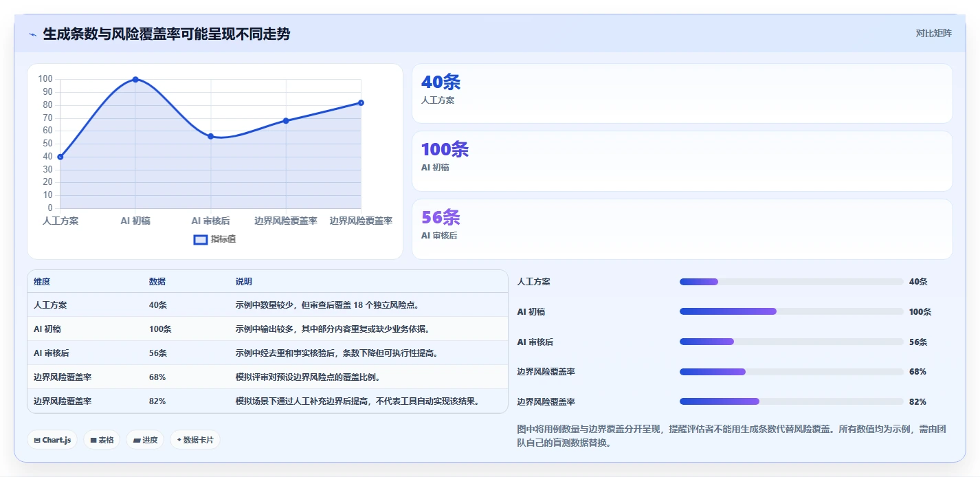Viewport: 980px width, 477px height.
Task: Click the chart data point above 人工方案
Action: coord(60,157)
